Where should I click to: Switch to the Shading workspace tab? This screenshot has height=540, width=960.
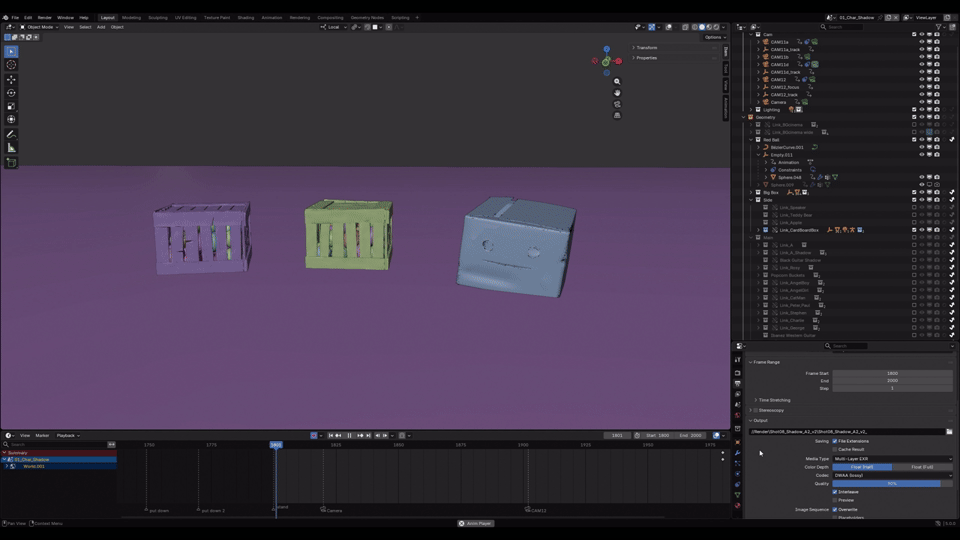(x=246, y=18)
